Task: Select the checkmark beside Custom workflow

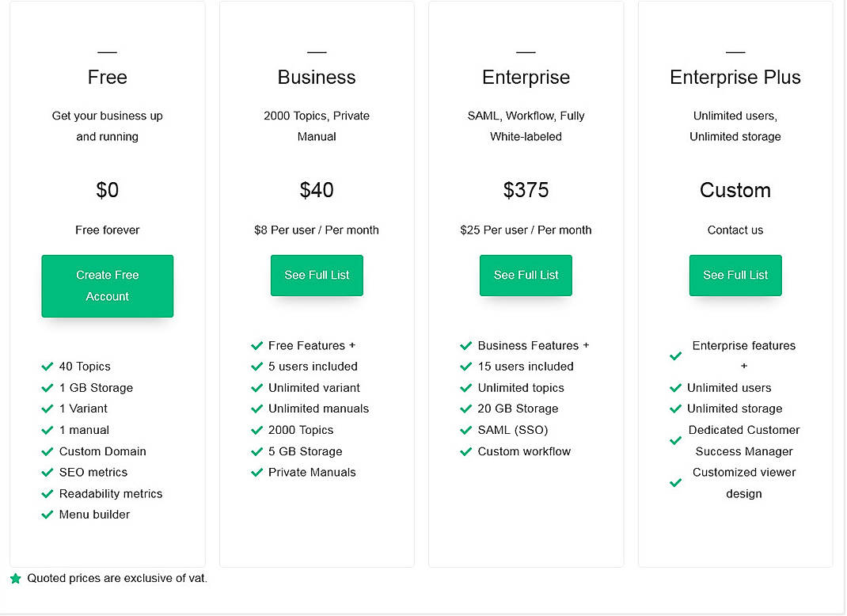Action: coord(466,451)
